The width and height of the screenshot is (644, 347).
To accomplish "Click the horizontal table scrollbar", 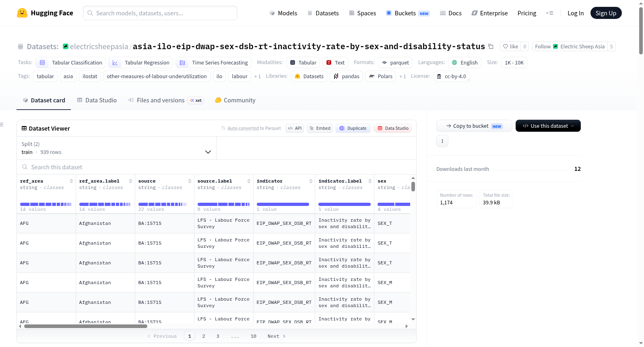I will pos(86,326).
